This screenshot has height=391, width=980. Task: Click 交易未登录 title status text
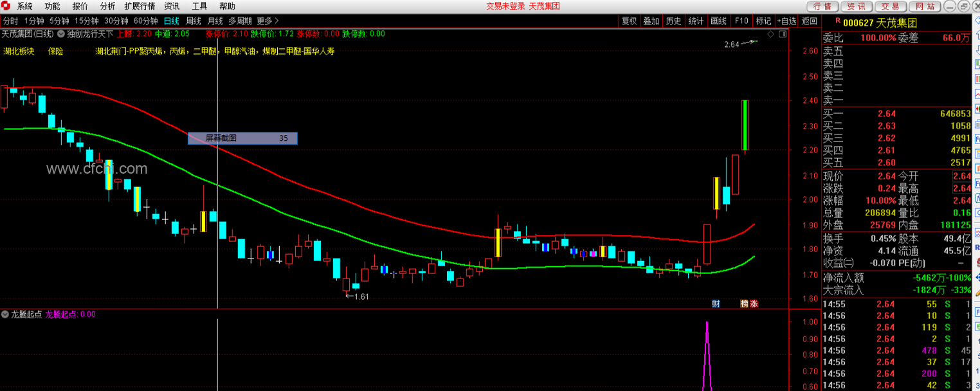click(505, 6)
